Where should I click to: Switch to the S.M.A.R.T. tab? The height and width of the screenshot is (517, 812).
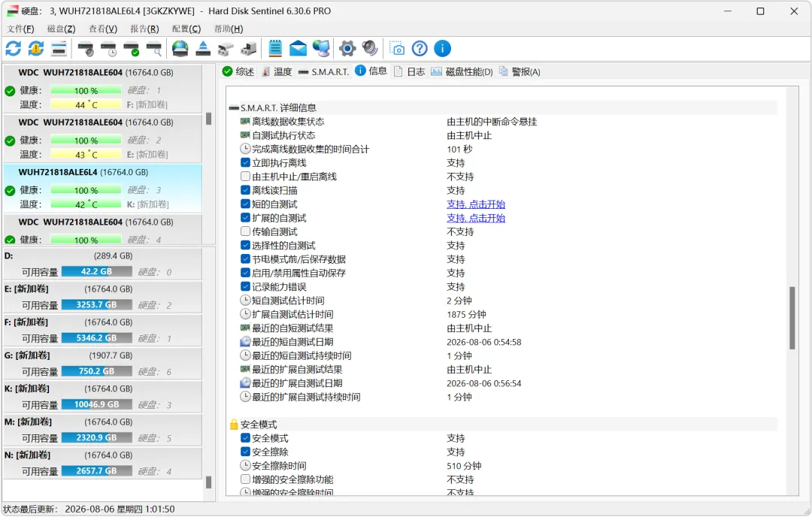[323, 71]
